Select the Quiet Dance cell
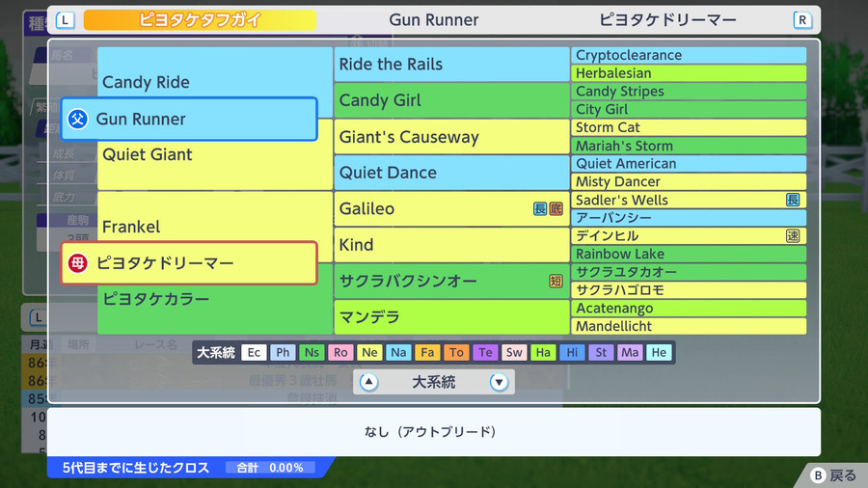Screen dimensions: 868x488 click(451, 173)
